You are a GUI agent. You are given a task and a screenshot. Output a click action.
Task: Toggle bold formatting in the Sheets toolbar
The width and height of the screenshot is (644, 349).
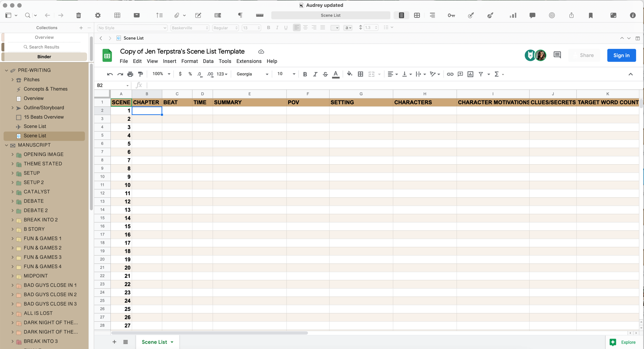(305, 74)
